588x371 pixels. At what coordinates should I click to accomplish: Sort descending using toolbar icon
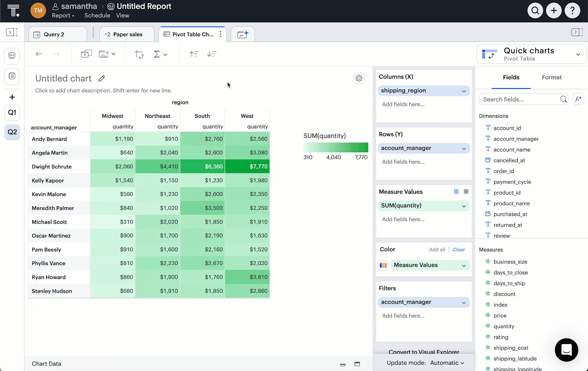(x=212, y=54)
